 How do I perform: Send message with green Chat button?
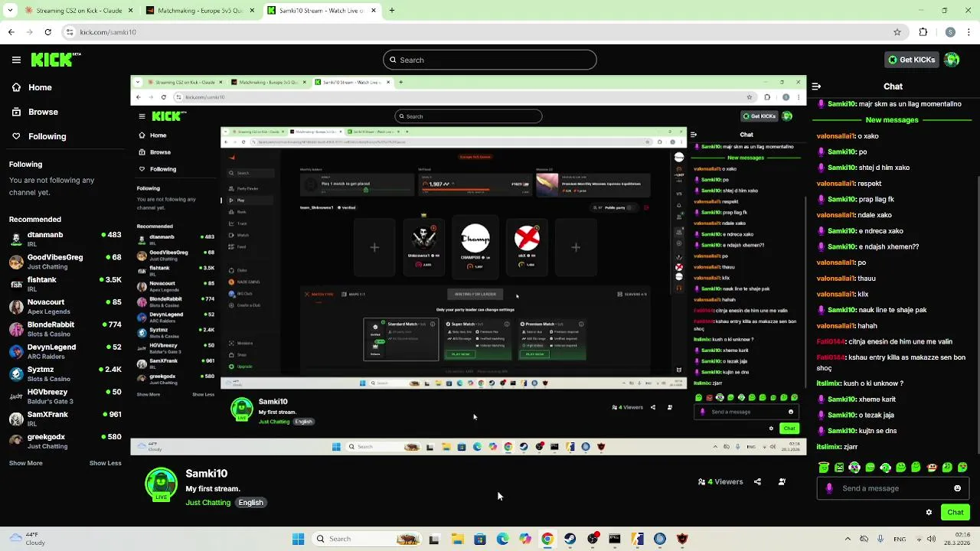coord(955,513)
